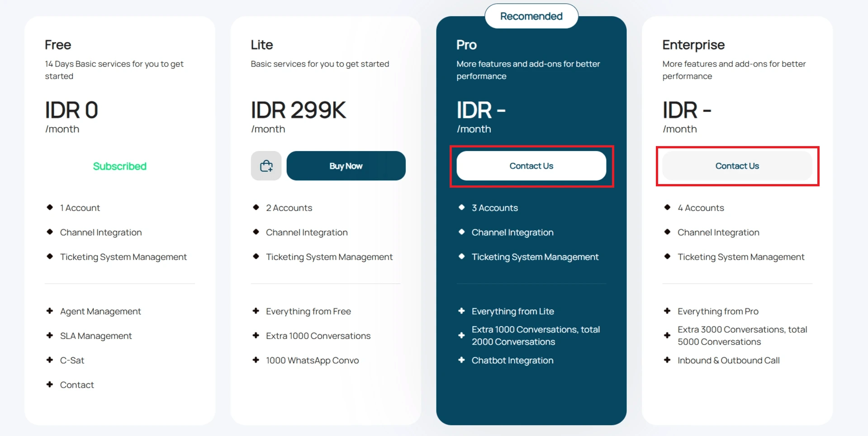Click the Enterprise plan heading
This screenshot has height=436, width=868.
[693, 45]
